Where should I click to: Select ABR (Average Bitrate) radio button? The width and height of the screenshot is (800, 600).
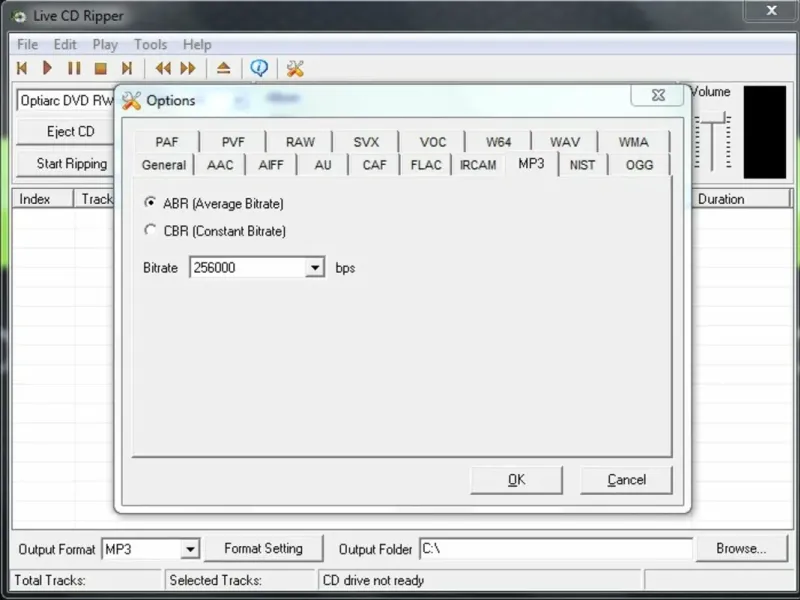coord(150,203)
